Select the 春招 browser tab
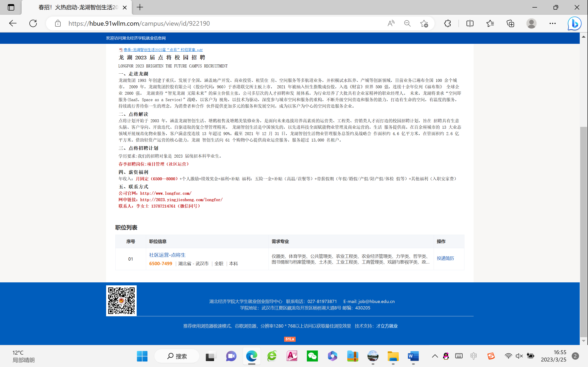 pyautogui.click(x=78, y=7)
